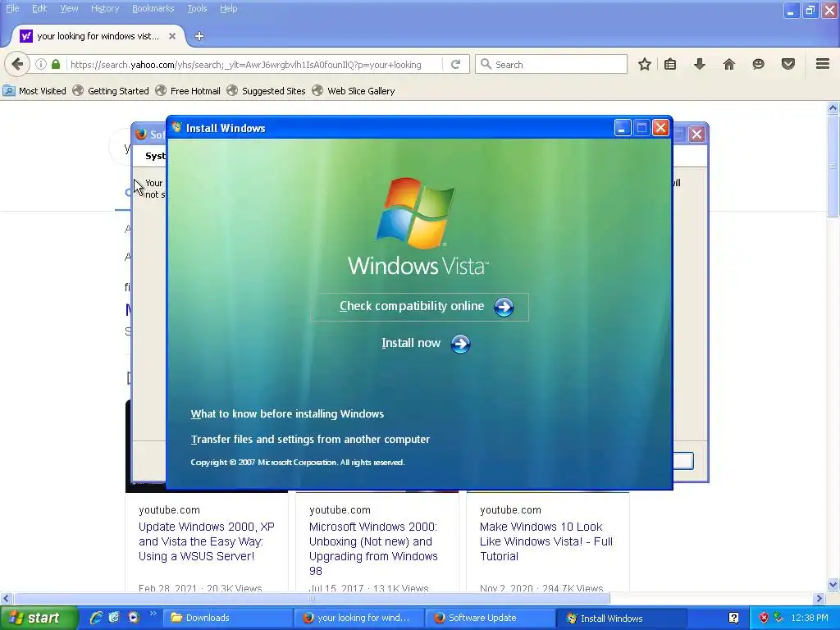Screen dimensions: 840x630
Task: Open What to know before installing Windows
Action: coord(287,413)
